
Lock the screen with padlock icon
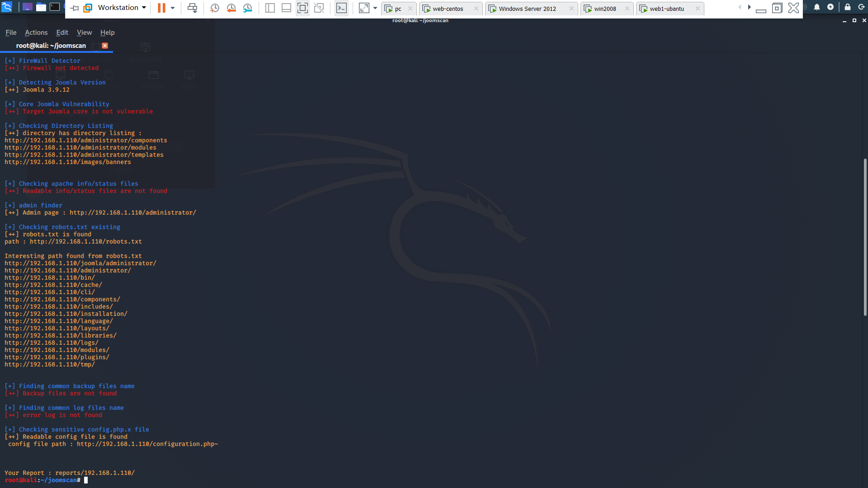[848, 7]
